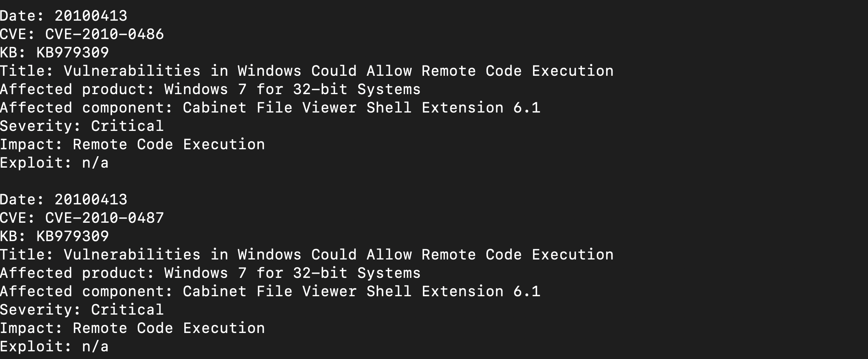Screen dimensions: 868x359
Task: Click the second Title line about Windows vulnerabilities
Action: [x=307, y=255]
